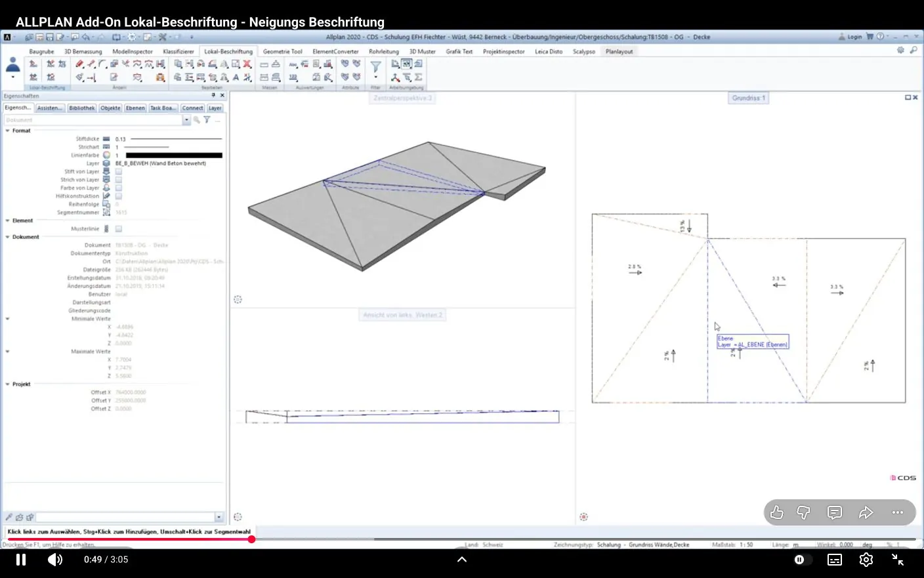The width and height of the screenshot is (924, 578).
Task: Tick the Stift von Layer checkbox
Action: coord(119,172)
